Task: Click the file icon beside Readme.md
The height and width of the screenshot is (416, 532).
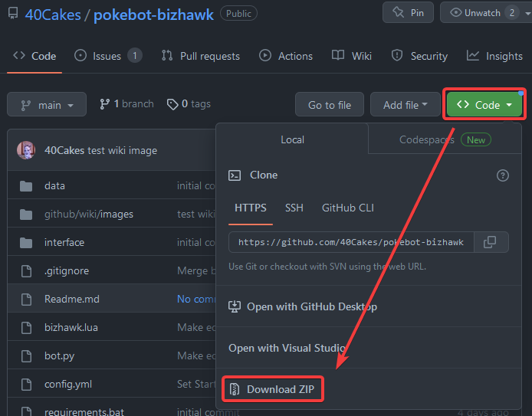Action: click(26, 299)
